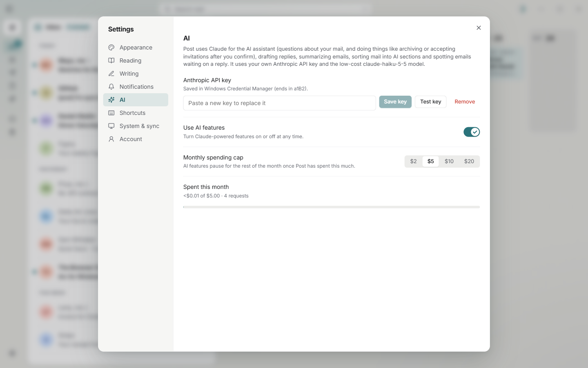
Task: Click the Test key button
Action: coord(430,102)
